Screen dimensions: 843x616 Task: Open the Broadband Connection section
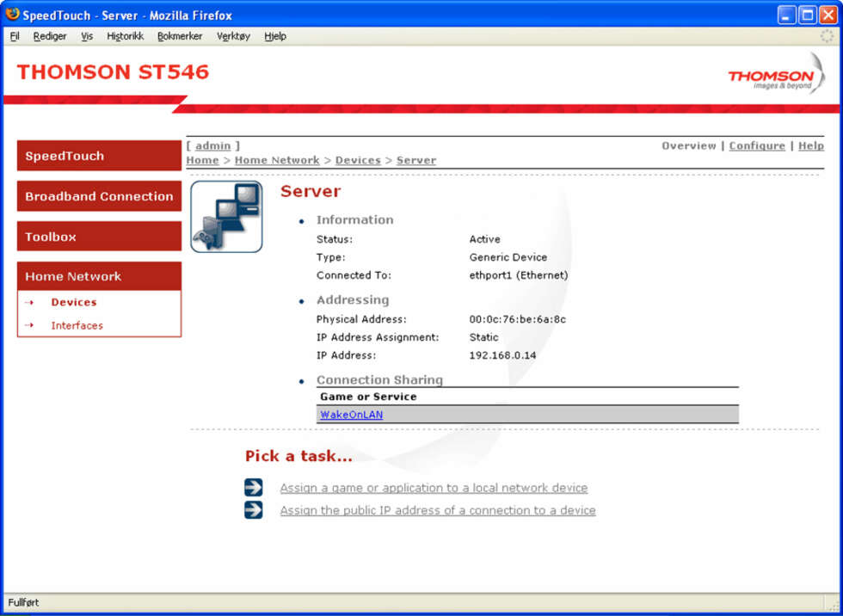[x=99, y=196]
